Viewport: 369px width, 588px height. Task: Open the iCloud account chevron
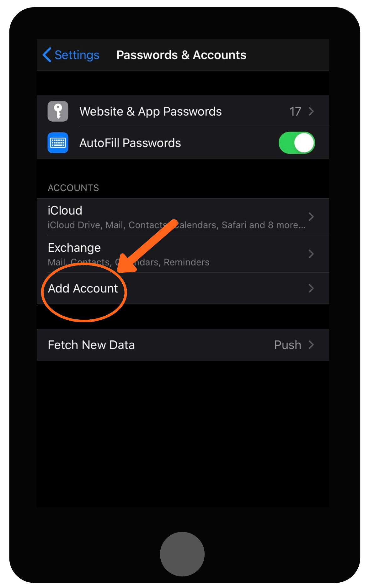[x=311, y=217]
